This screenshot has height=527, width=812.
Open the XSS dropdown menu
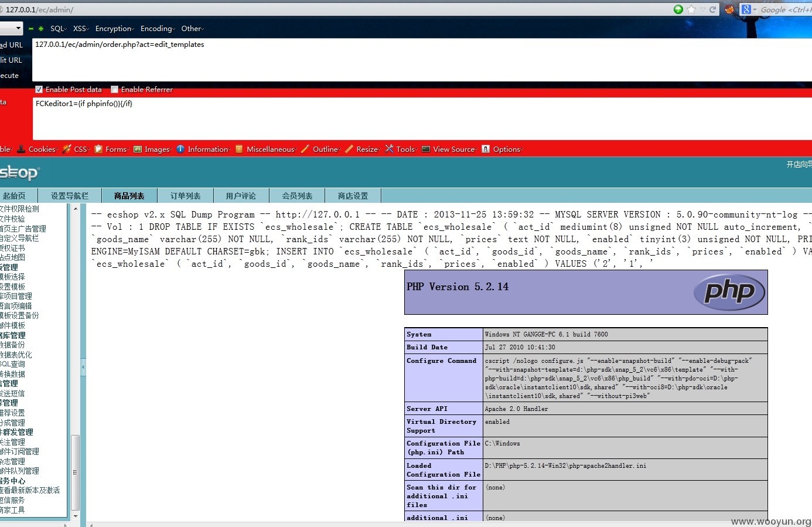point(81,29)
